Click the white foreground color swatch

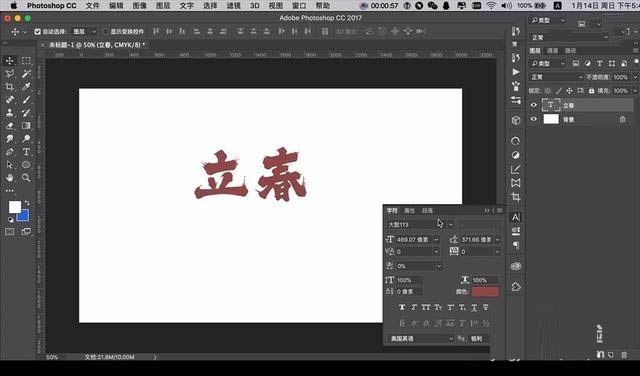point(15,207)
